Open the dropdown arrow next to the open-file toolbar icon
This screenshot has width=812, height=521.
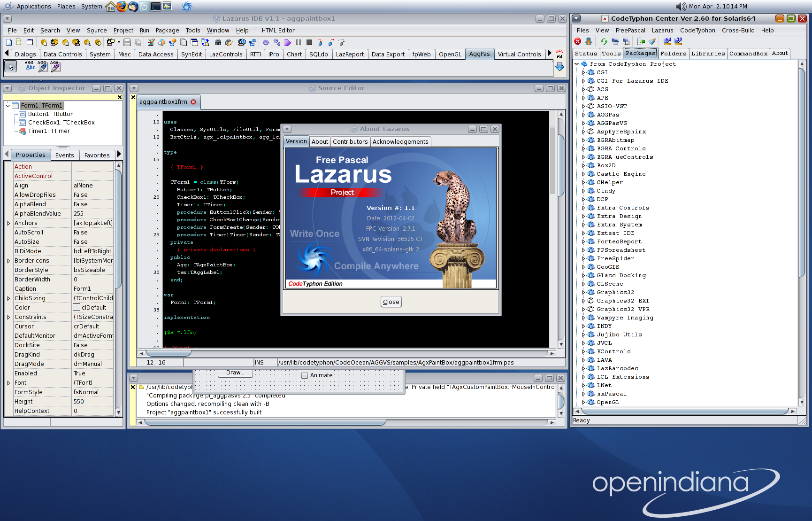tap(119, 42)
